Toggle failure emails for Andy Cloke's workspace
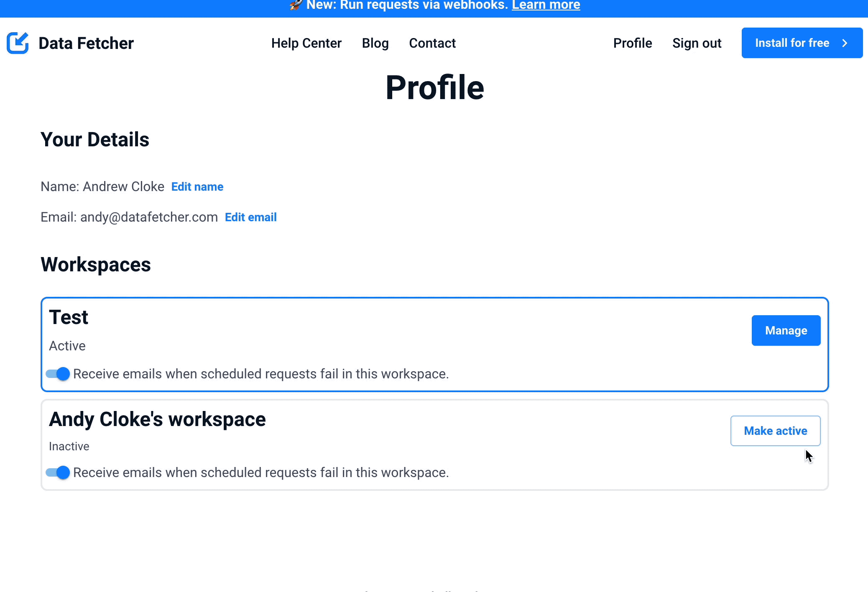 tap(58, 472)
